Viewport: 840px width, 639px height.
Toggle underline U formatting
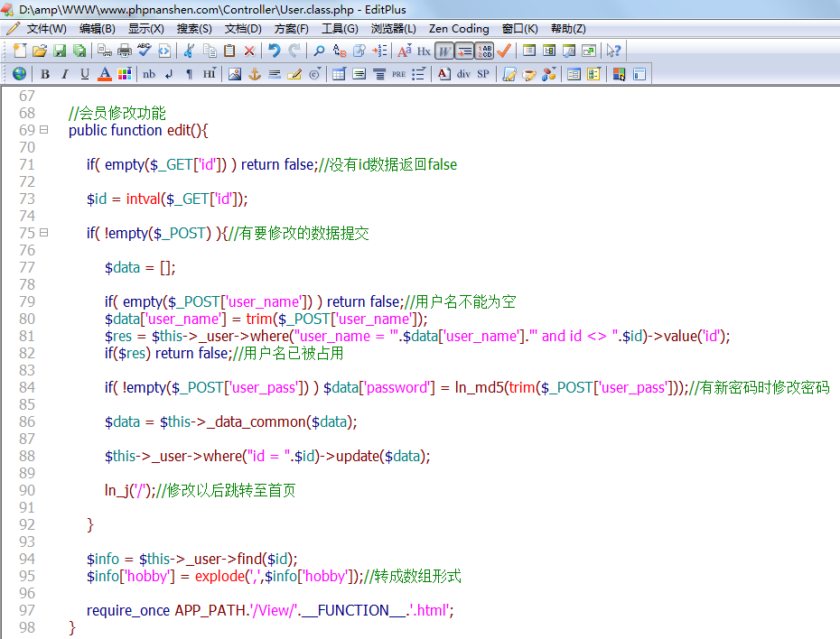click(x=85, y=74)
